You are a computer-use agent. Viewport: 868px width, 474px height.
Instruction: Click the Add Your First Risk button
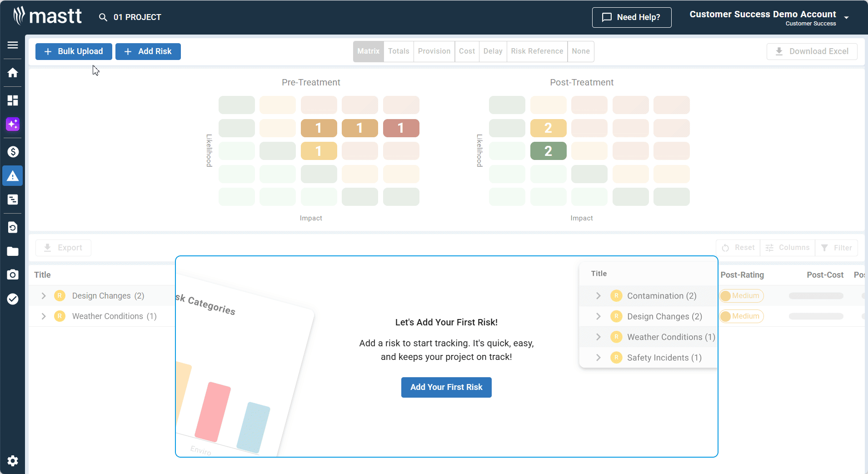click(446, 387)
